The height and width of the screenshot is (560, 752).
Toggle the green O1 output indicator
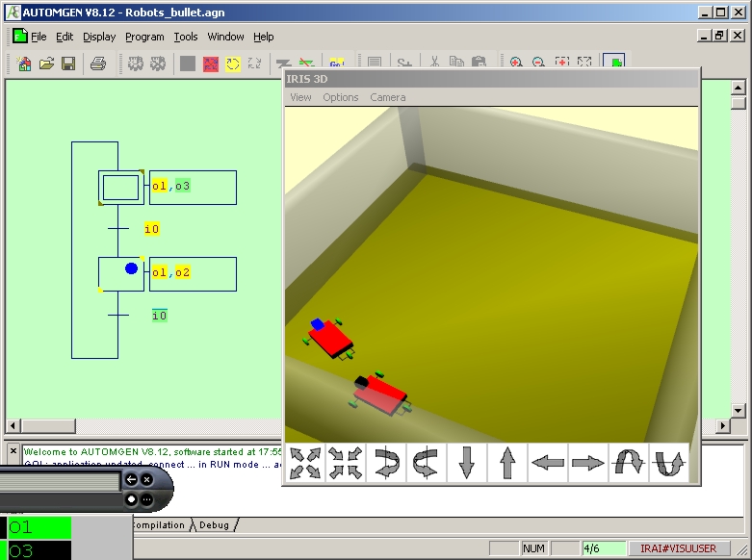[39, 527]
